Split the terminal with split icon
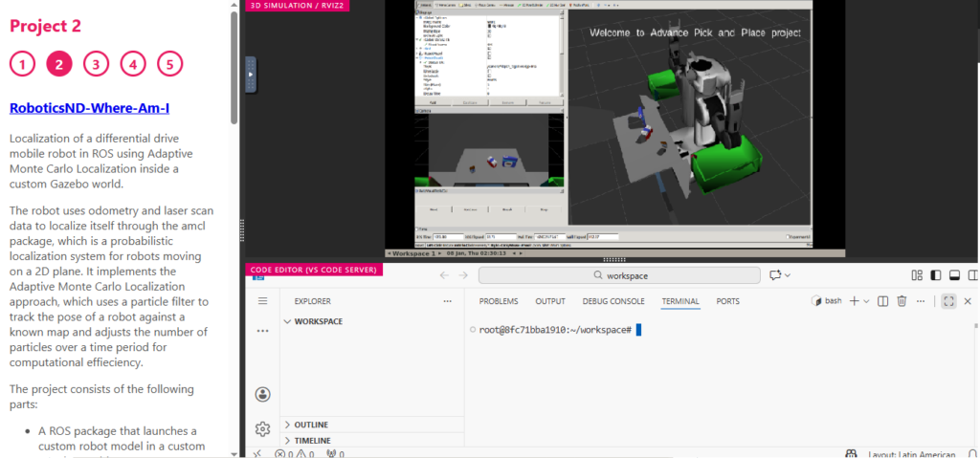980x458 pixels. pyautogui.click(x=883, y=301)
